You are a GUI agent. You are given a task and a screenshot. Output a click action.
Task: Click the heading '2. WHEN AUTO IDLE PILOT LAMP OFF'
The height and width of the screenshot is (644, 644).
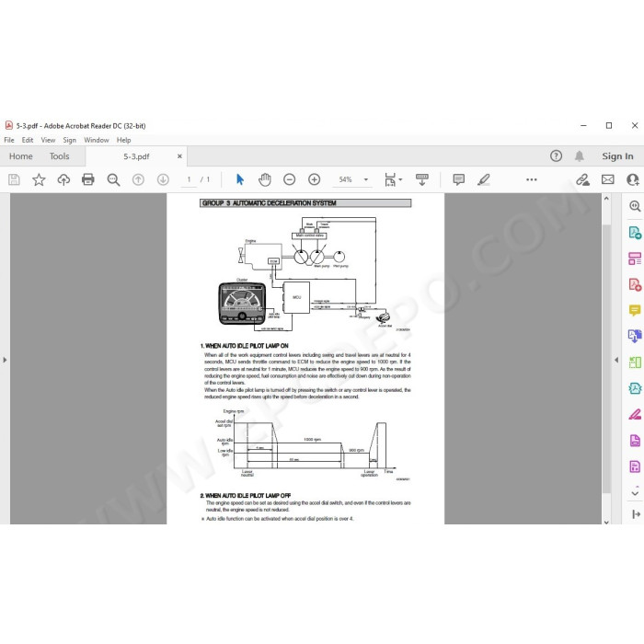[246, 495]
